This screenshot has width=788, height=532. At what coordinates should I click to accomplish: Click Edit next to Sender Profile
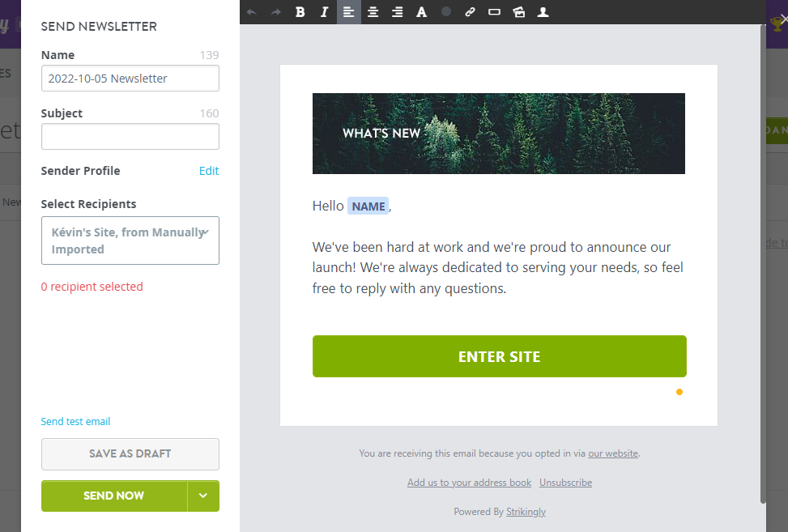tap(209, 171)
